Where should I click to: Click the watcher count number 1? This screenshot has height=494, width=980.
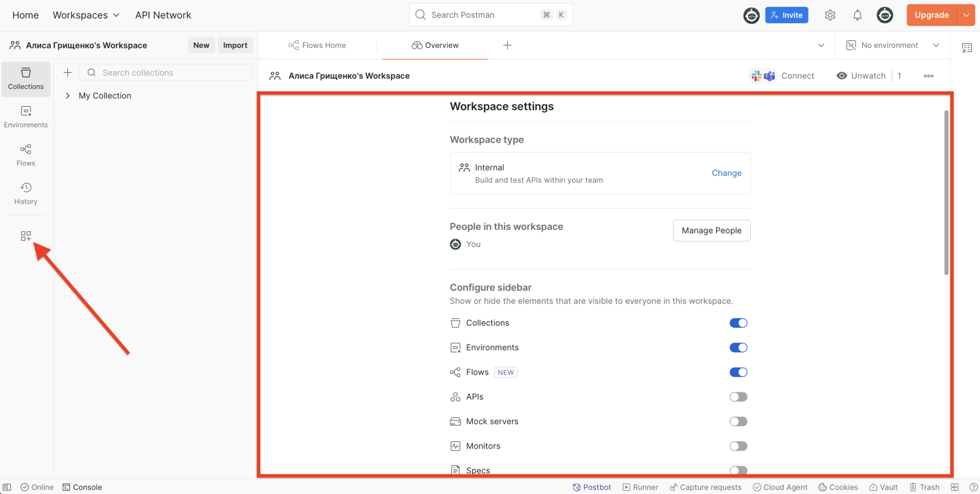click(899, 76)
